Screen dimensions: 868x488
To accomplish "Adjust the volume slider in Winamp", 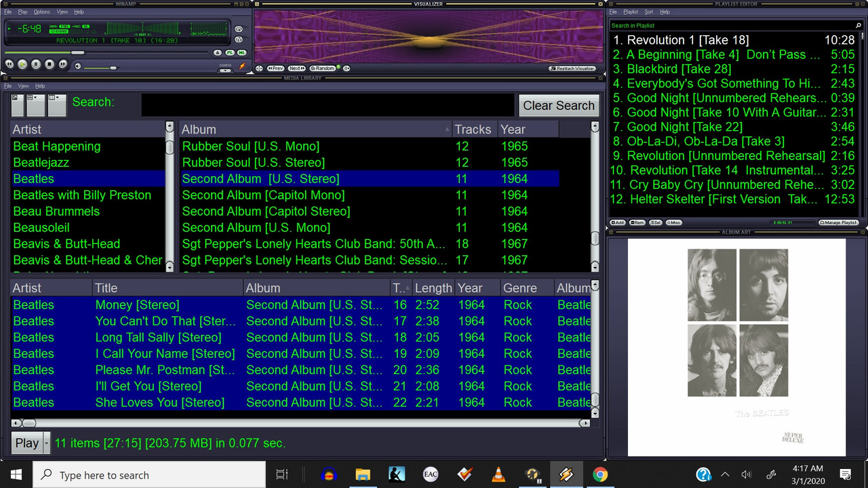I will tap(100, 68).
